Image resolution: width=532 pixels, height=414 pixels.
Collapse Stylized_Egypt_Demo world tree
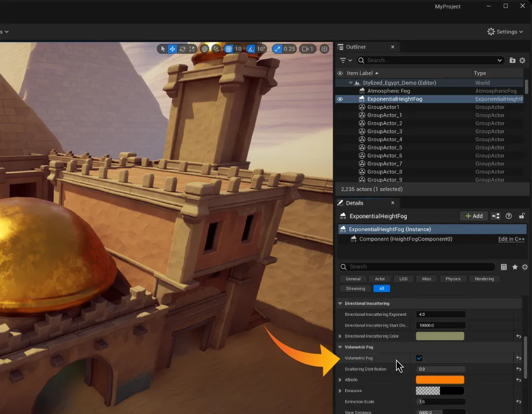[351, 83]
